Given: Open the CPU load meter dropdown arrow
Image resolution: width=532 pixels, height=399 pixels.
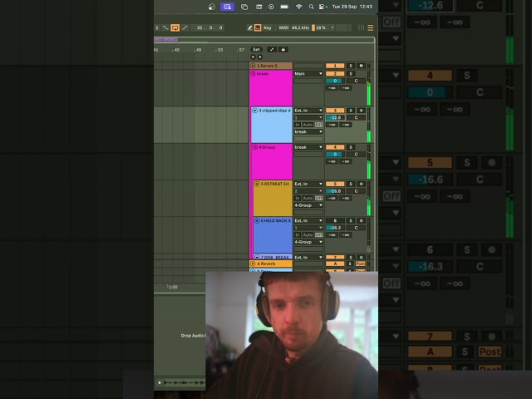Looking at the screenshot, I should point(332,27).
